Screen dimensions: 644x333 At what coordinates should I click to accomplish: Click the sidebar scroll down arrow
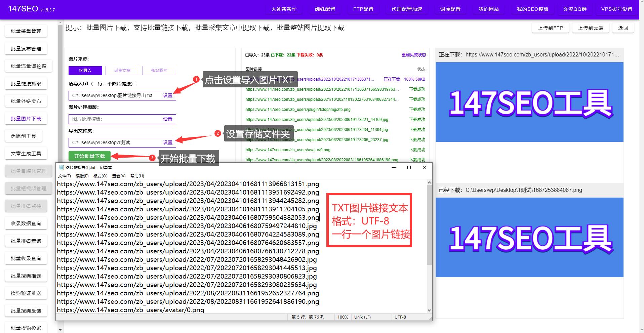(61, 330)
